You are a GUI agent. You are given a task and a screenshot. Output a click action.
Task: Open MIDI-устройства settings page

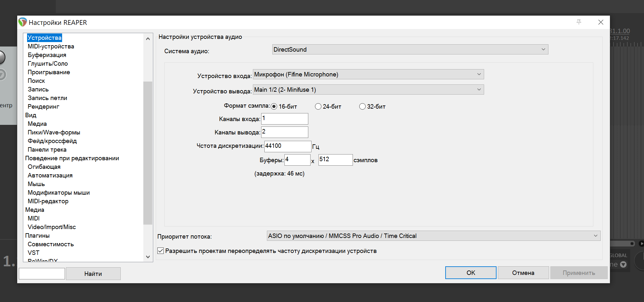pos(51,47)
